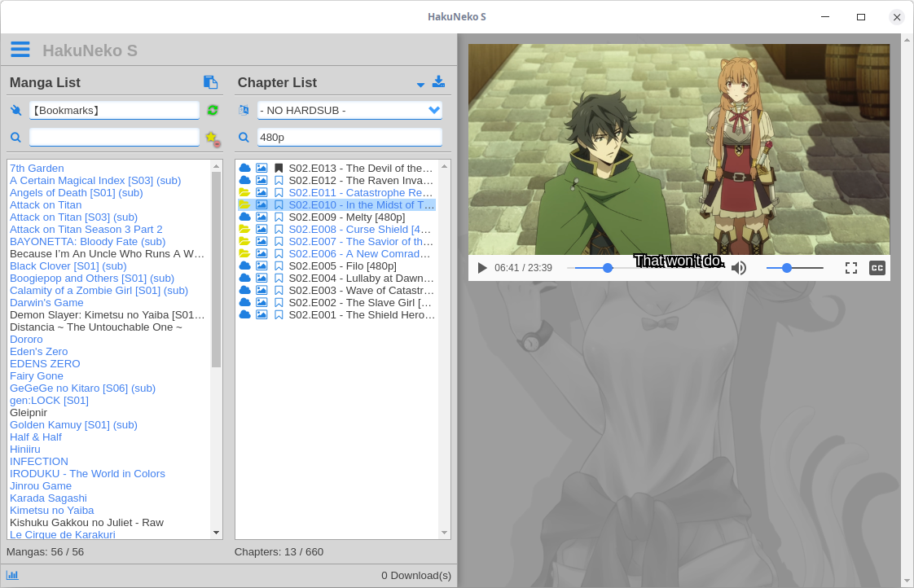914x588 pixels.
Task: Open the NO HARDSUB dropdown
Action: click(434, 110)
